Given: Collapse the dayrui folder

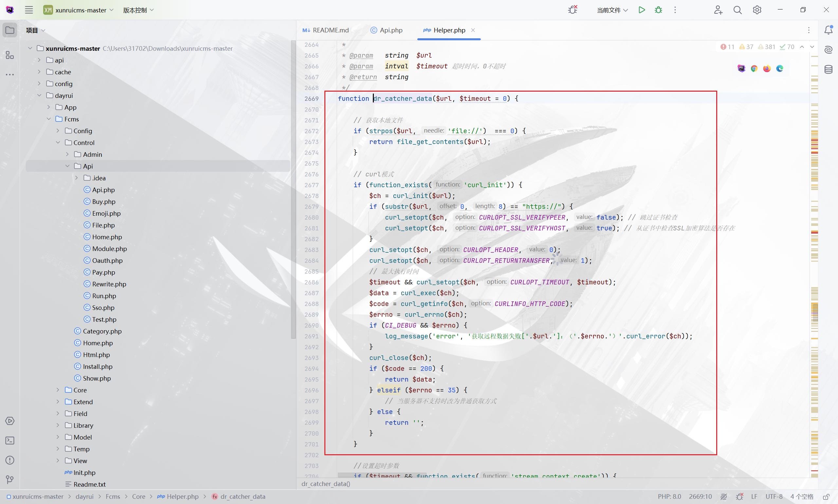Looking at the screenshot, I should 39,96.
